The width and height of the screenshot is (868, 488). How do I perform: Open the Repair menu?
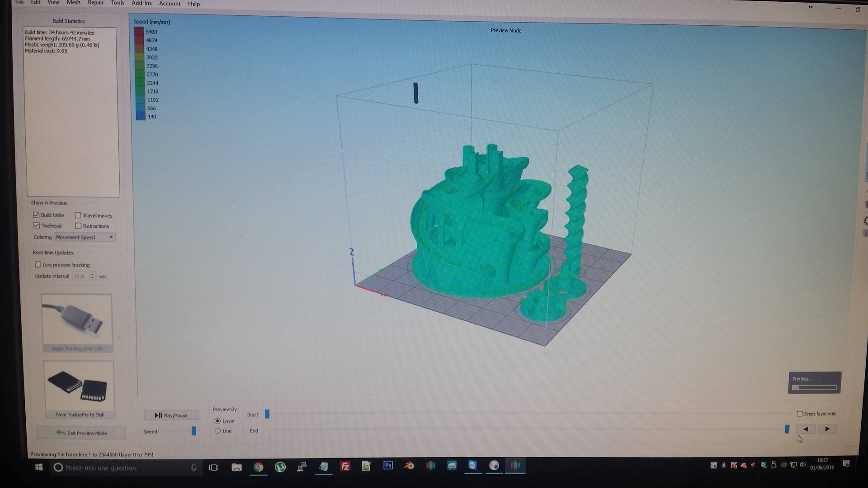click(x=95, y=3)
